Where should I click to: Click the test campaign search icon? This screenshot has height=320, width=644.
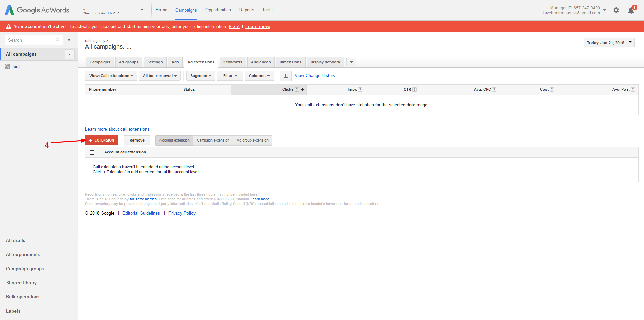pos(7,66)
